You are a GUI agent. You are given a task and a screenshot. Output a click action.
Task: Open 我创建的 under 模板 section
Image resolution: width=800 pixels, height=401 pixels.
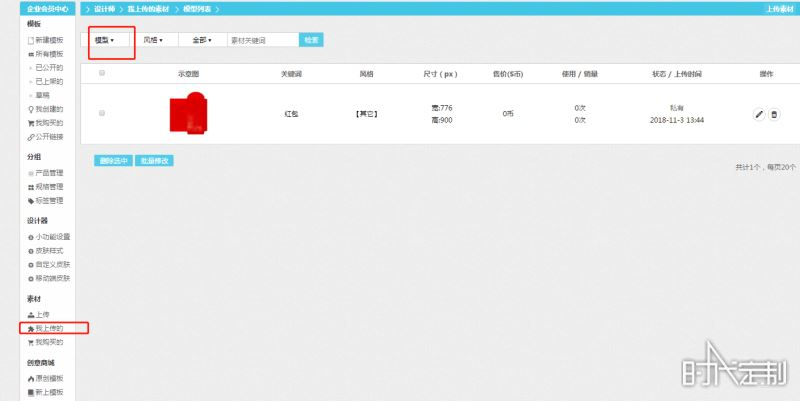point(46,109)
